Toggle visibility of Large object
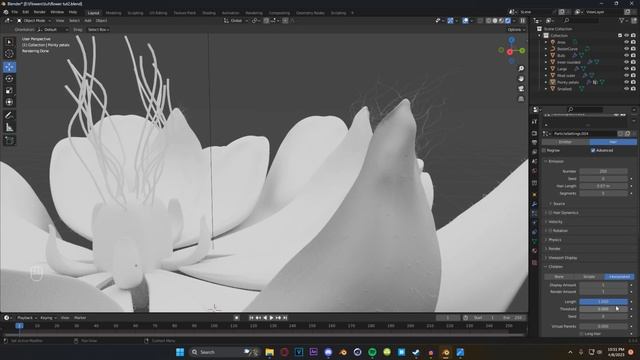640x360 pixels. pyautogui.click(x=626, y=69)
